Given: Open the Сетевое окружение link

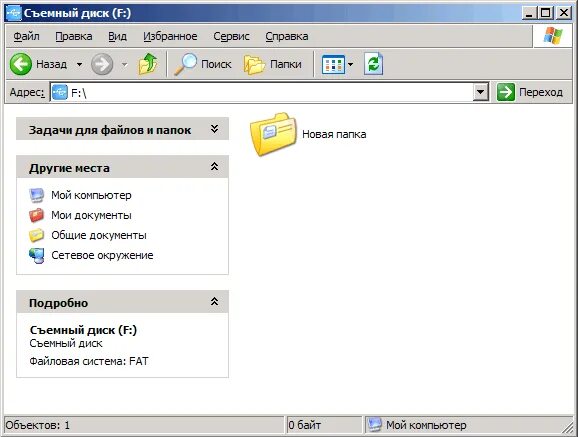Looking at the screenshot, I should tap(102, 255).
